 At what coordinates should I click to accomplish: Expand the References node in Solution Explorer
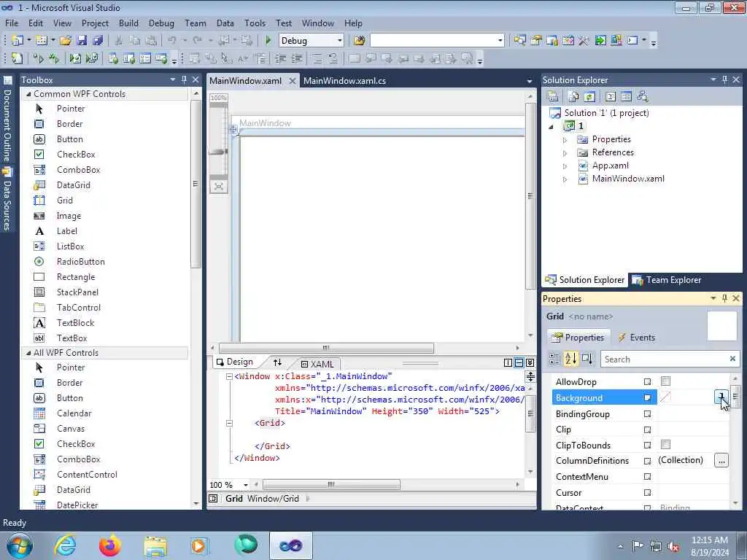(x=565, y=153)
